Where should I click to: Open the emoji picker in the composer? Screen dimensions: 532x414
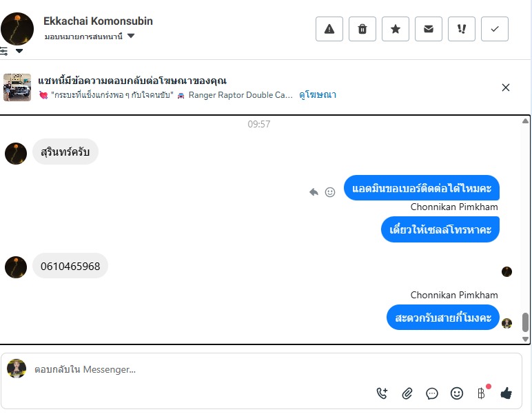point(457,393)
